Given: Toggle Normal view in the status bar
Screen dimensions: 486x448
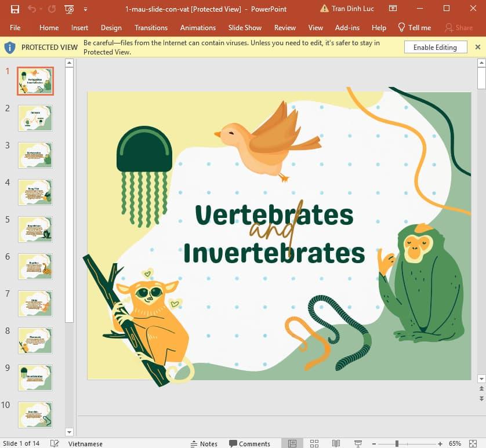Looking at the screenshot, I should 293,443.
